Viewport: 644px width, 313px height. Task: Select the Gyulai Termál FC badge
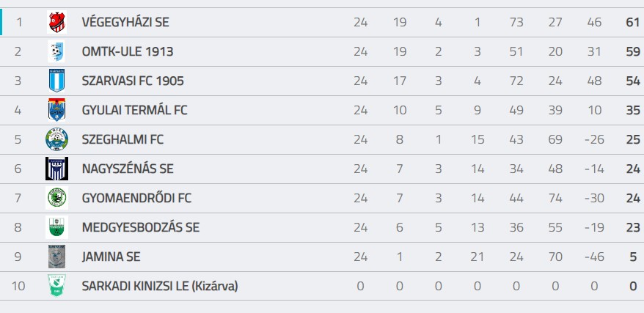pyautogui.click(x=56, y=110)
